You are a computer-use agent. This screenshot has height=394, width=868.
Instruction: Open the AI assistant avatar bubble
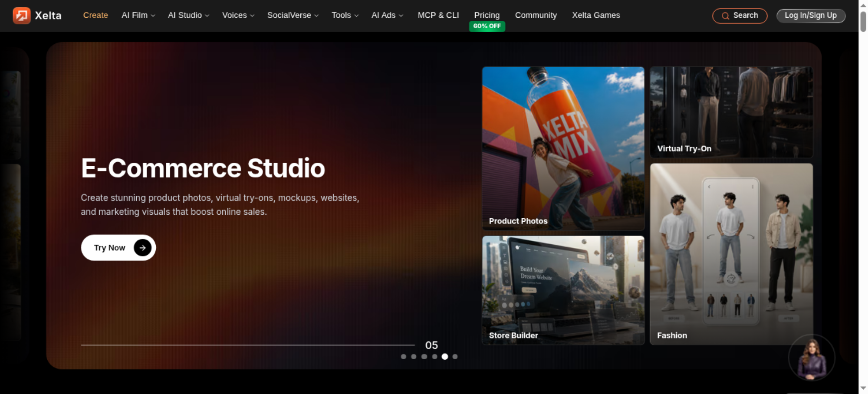812,358
